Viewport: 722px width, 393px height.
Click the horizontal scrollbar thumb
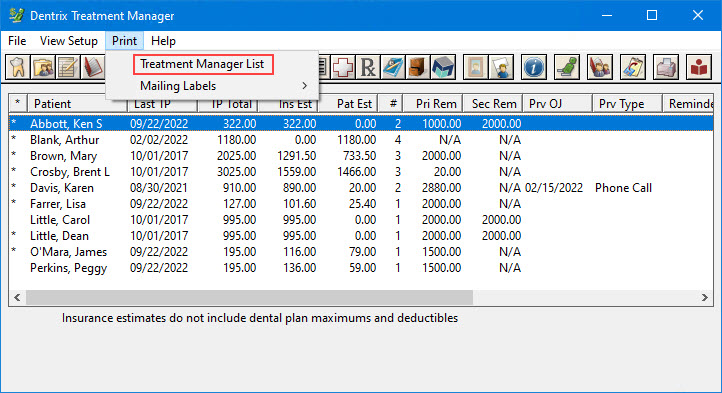(249, 298)
